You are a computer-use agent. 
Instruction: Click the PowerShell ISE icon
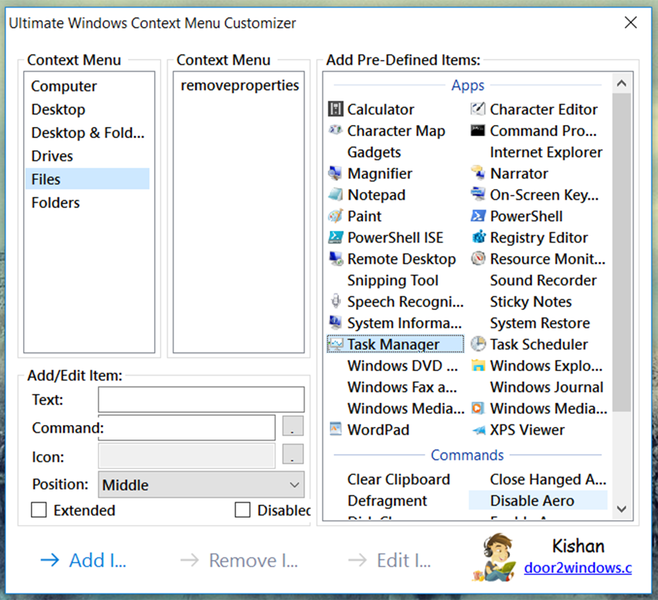335,237
